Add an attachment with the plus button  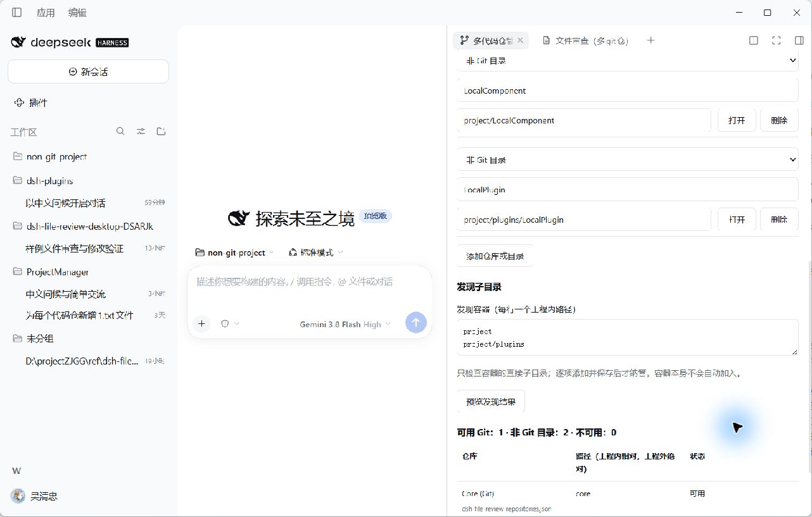click(201, 324)
